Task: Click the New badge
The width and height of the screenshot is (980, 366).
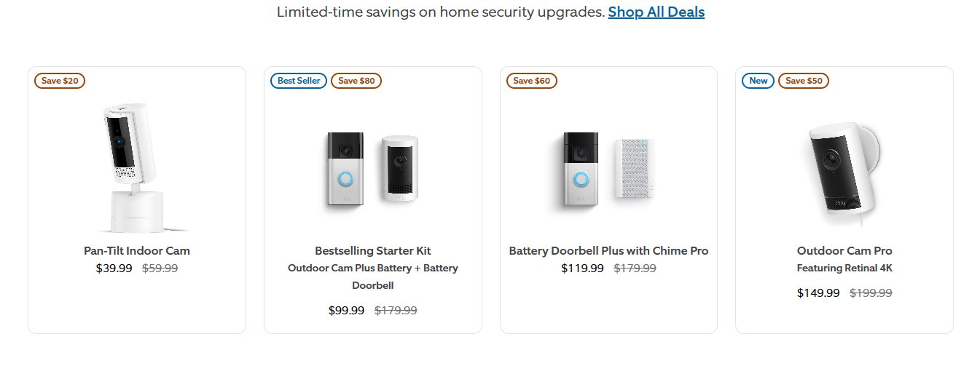Action: pos(758,81)
